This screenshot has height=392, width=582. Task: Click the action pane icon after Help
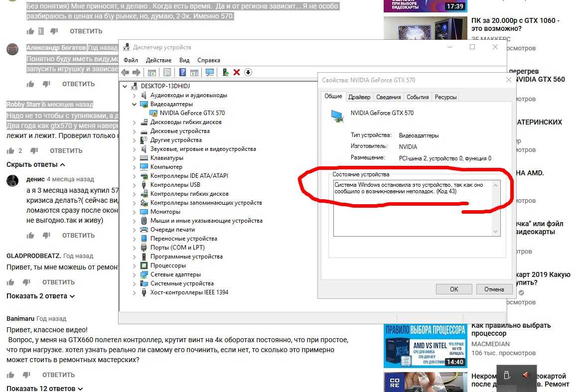(194, 73)
